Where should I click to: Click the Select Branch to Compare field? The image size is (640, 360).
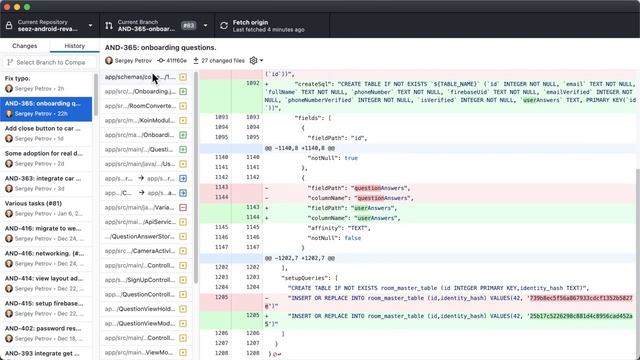click(x=49, y=62)
